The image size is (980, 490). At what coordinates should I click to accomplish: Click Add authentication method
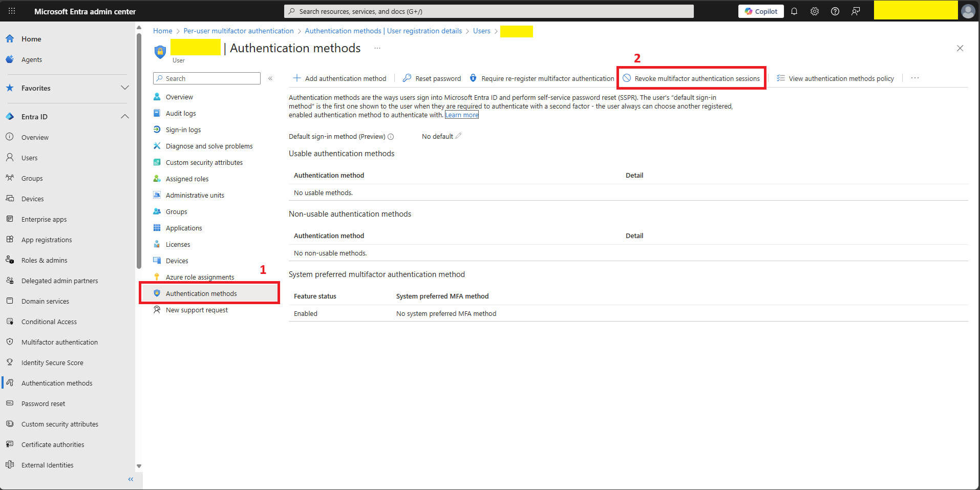pos(339,78)
